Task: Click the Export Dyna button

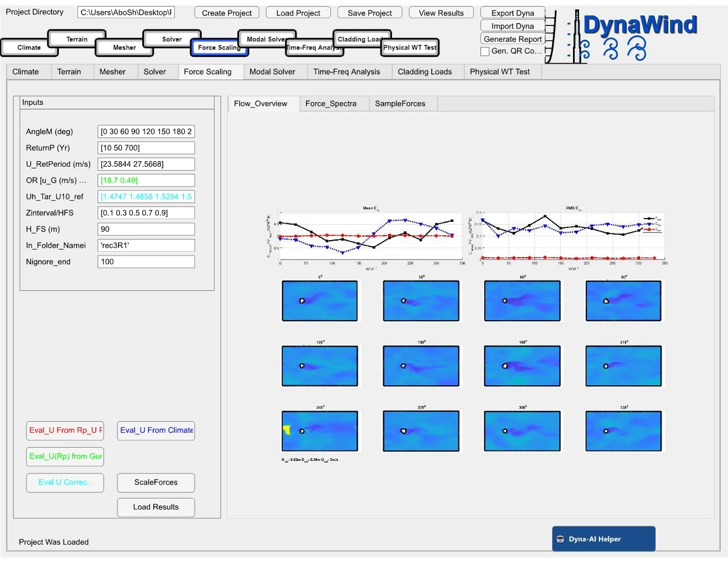Action: click(512, 13)
